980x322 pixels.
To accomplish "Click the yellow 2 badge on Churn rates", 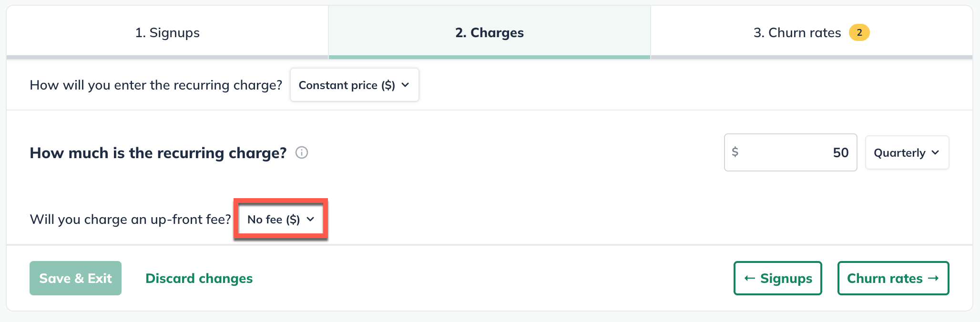I will (x=859, y=32).
